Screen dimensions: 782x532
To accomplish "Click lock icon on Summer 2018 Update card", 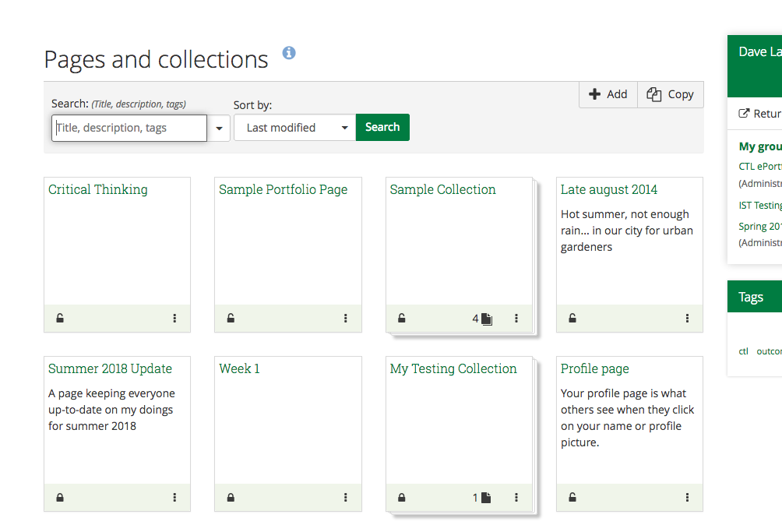I will tap(60, 498).
